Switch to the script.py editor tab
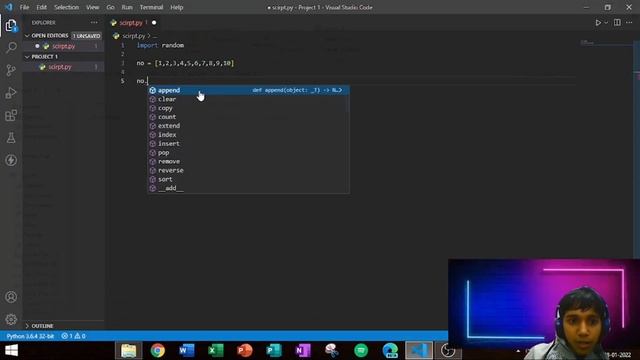640x360 pixels. (x=131, y=23)
